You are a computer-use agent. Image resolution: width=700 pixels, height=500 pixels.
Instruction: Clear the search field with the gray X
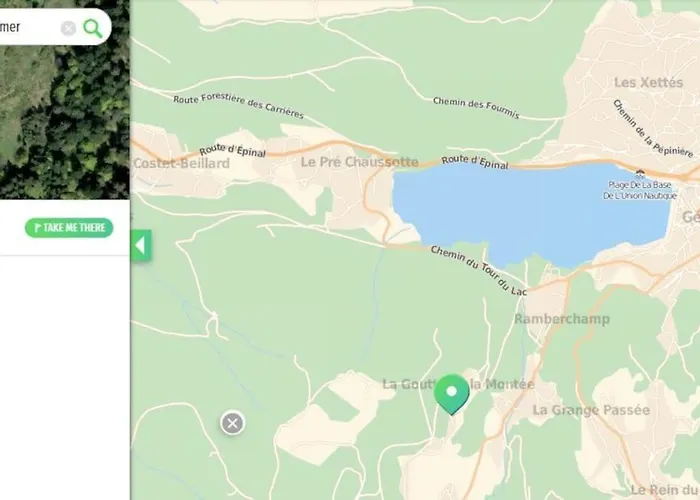[68, 29]
